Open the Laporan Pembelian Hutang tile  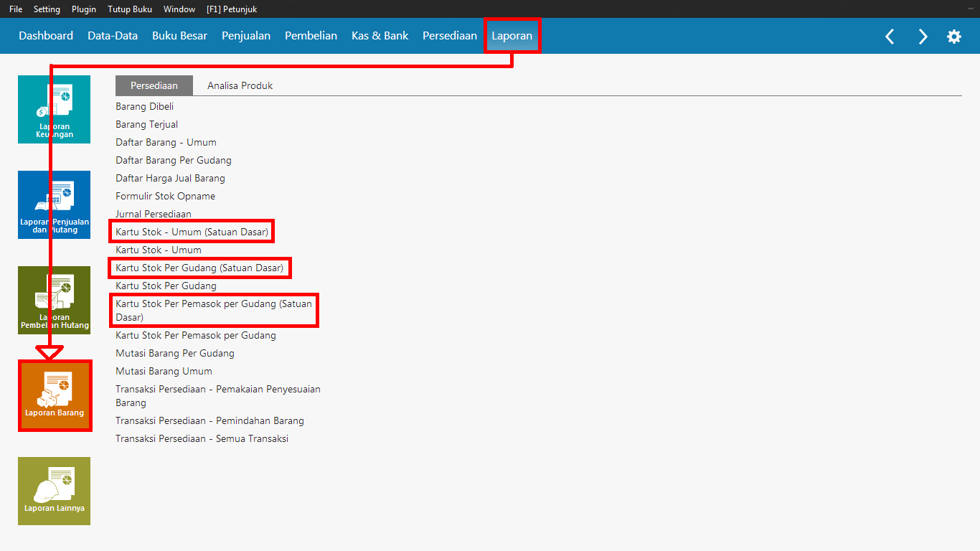(x=54, y=300)
